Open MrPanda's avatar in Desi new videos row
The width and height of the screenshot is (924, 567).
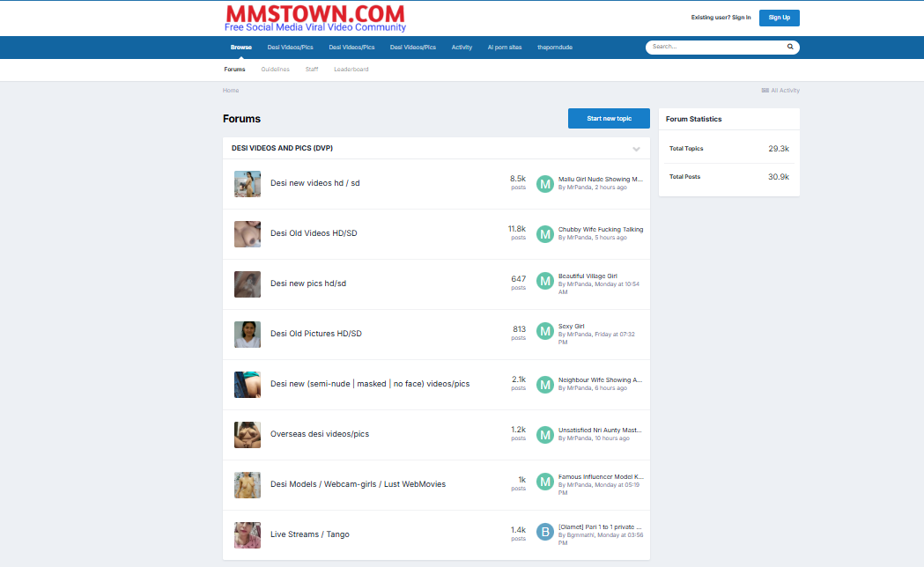(544, 184)
